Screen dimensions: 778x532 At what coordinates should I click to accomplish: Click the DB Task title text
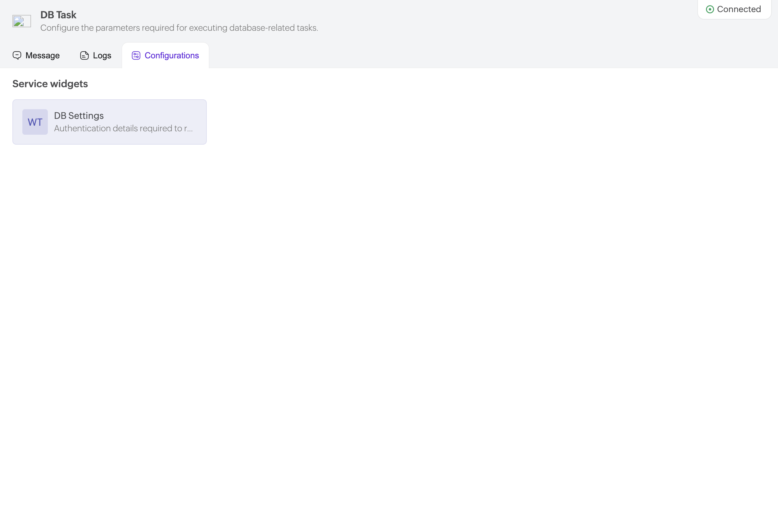pos(58,15)
